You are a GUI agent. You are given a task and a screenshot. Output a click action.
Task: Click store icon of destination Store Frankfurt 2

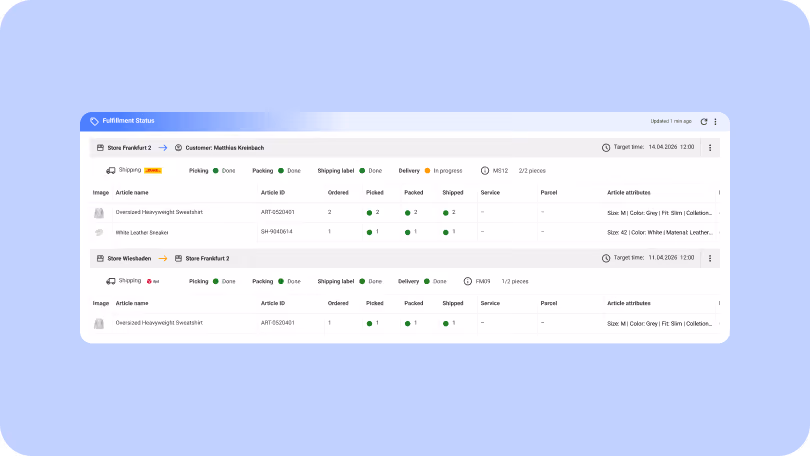pyautogui.click(x=178, y=258)
